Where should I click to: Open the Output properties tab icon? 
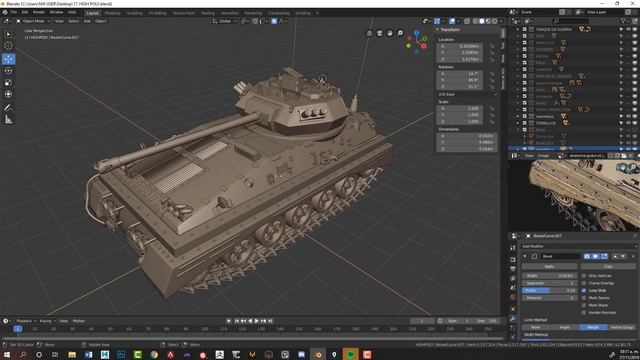click(513, 269)
